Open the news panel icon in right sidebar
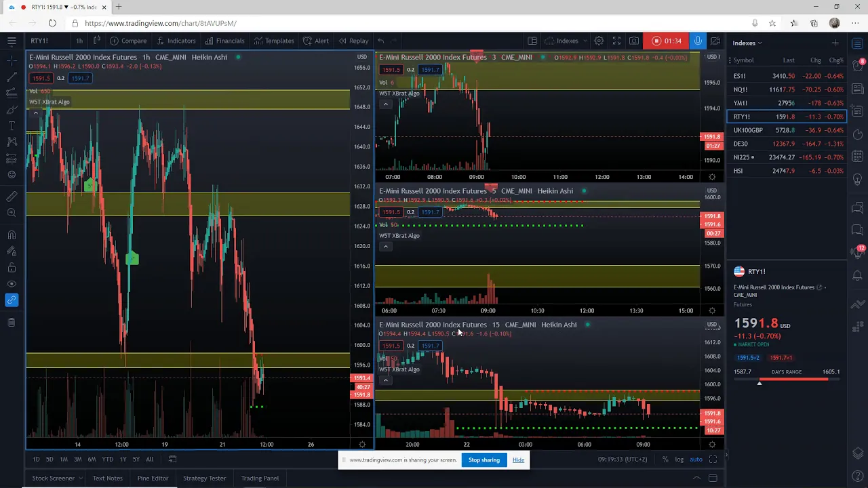Screen dimensions: 868x488 click(x=859, y=89)
